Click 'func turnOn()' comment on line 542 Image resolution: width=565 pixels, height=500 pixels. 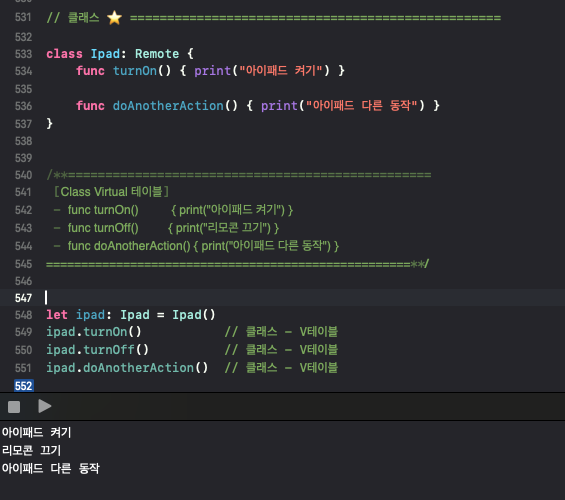click(x=103, y=210)
